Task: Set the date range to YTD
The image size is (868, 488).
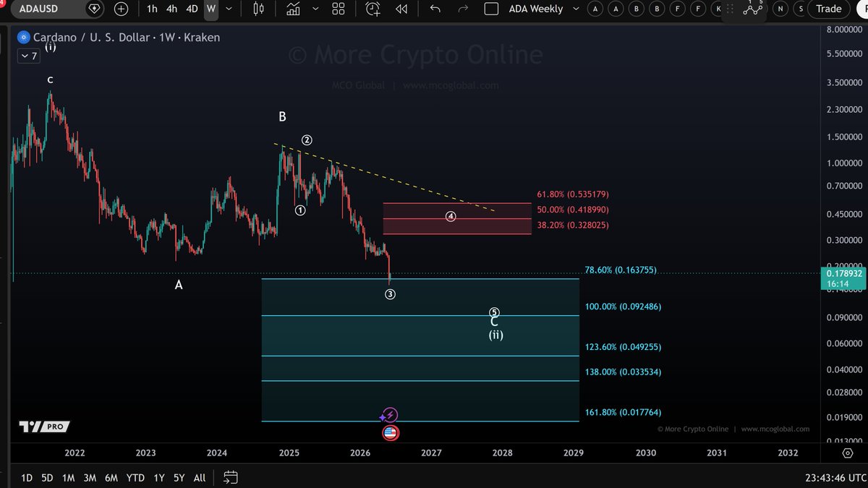Action: 135,478
